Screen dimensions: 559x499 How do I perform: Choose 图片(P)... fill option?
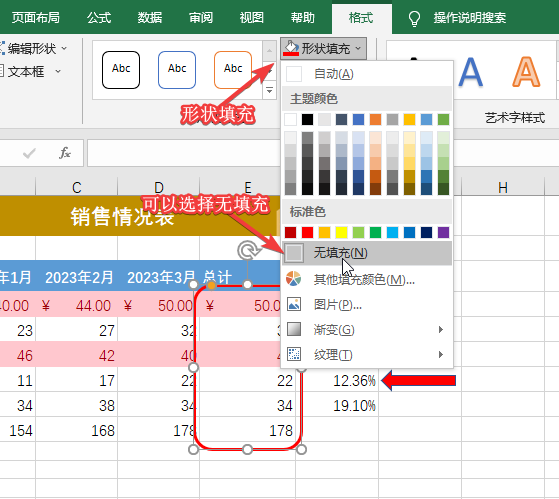pyautogui.click(x=367, y=304)
